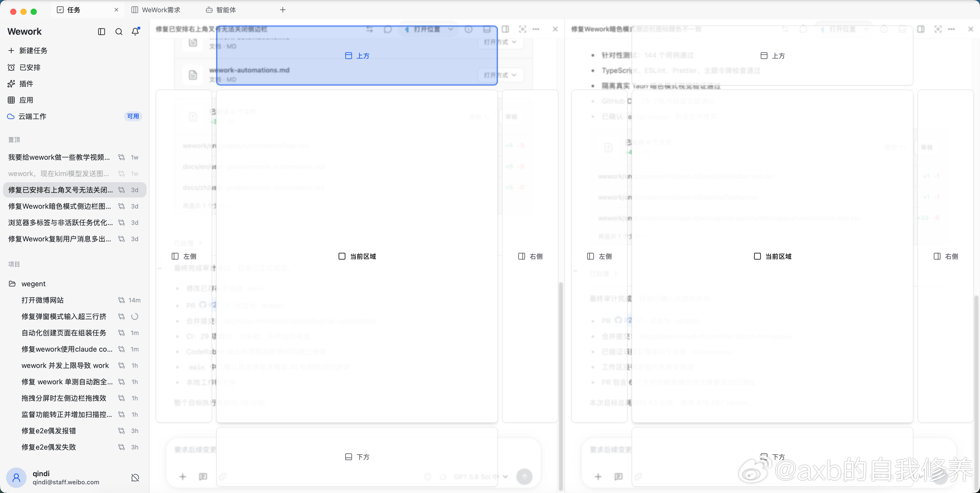Switch to the 智能体 tab
Screen dimensions: 980x493
[221, 10]
